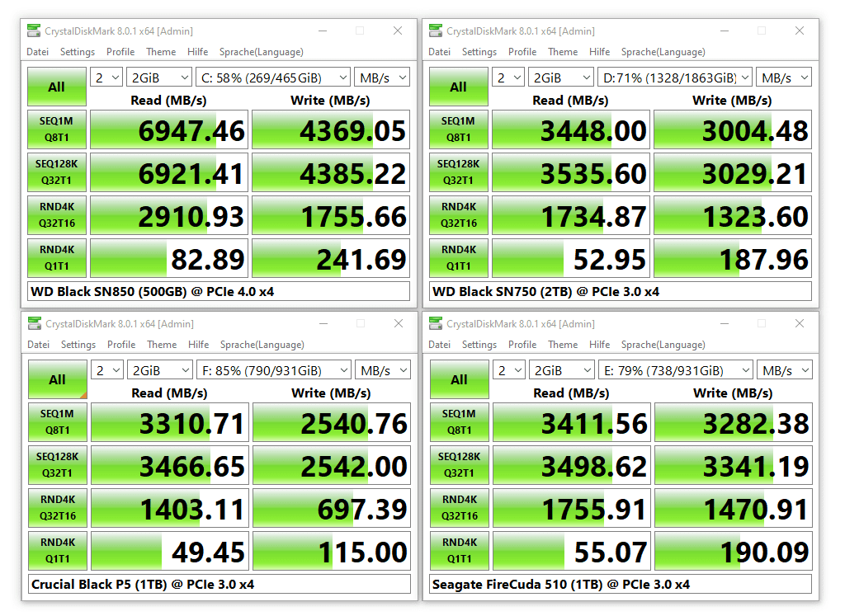This screenshot has height=616, width=845.
Task: Click the CrystalDiskMark app icon in SN750 window
Action: click(436, 31)
